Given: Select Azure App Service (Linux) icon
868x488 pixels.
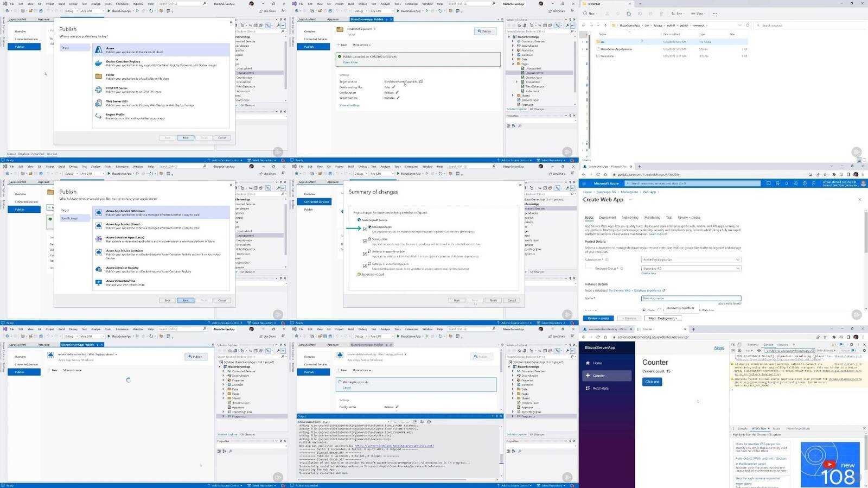Looking at the screenshot, I should pos(99,226).
